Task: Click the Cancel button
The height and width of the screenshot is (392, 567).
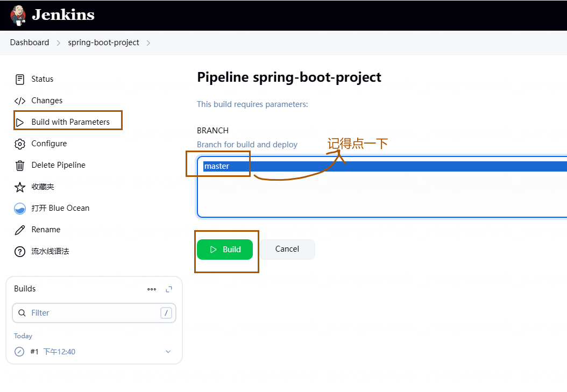Action: (287, 249)
